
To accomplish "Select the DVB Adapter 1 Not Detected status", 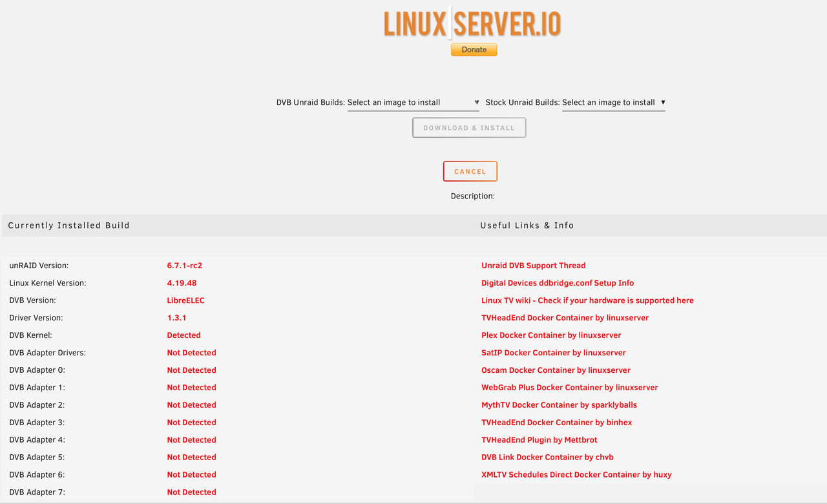I will point(191,388).
